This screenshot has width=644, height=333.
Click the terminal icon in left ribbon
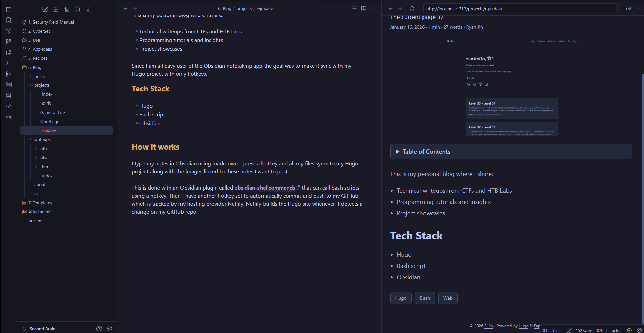pos(9,63)
